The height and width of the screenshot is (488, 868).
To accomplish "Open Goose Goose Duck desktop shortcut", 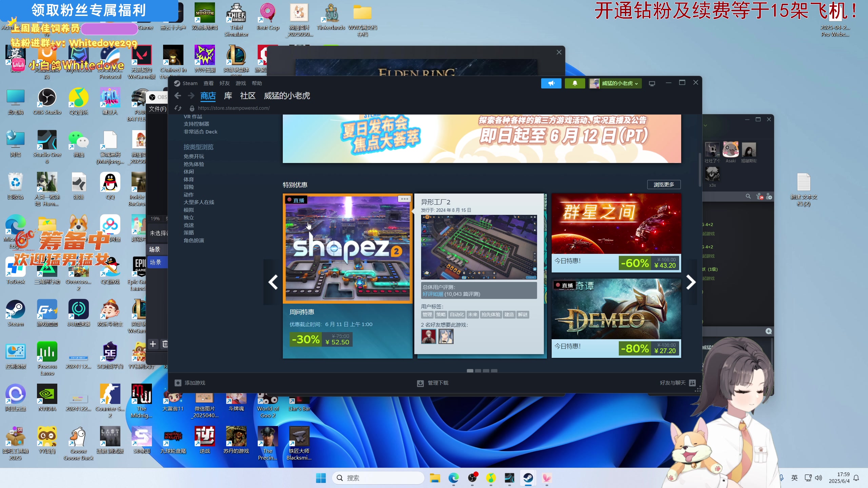I will click(79, 444).
